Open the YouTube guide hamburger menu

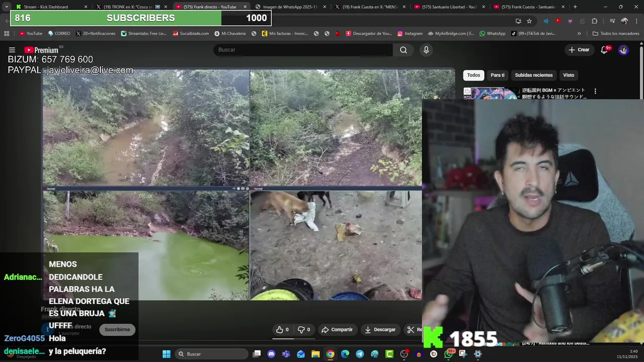pyautogui.click(x=12, y=50)
